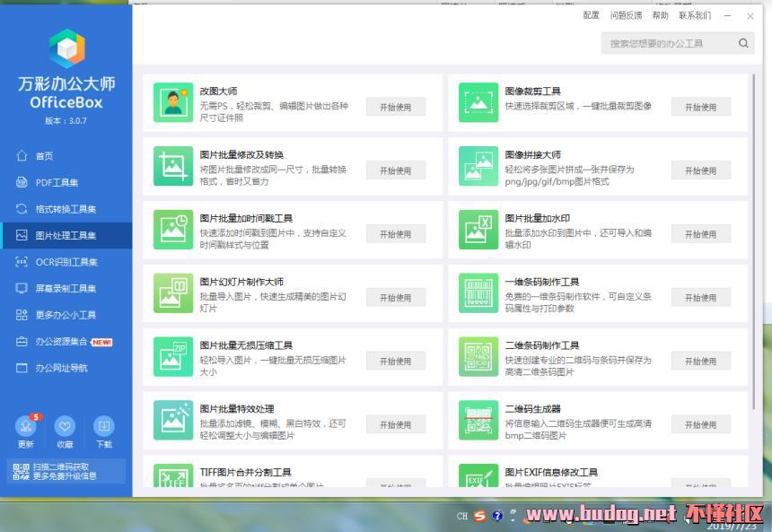The image size is (772, 532).
Task: Click the 二维码生成器 title text
Action: pos(532,408)
